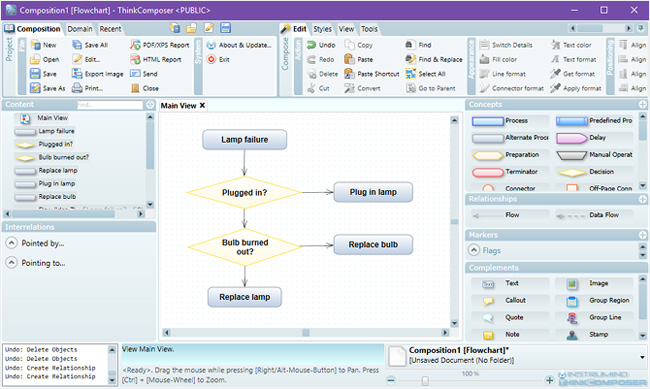This screenshot has height=389, width=650.
Task: Collapse the Pointing to section
Action: [x=11, y=263]
